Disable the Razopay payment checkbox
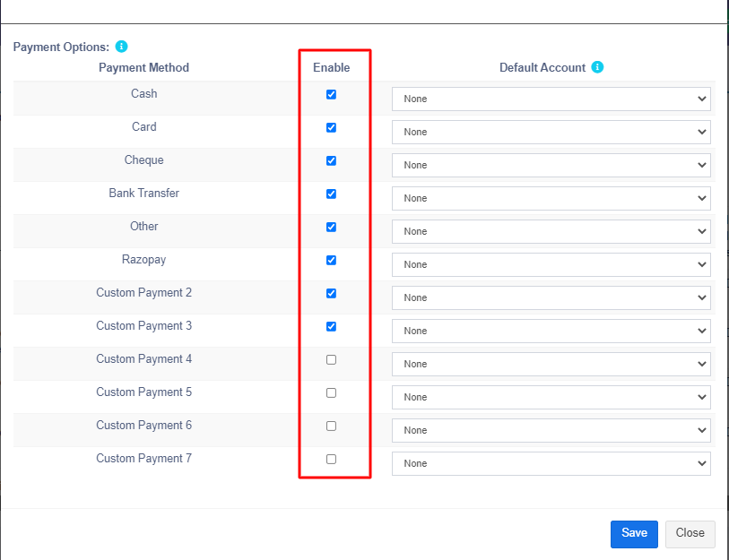The width and height of the screenshot is (729, 560). click(x=331, y=260)
